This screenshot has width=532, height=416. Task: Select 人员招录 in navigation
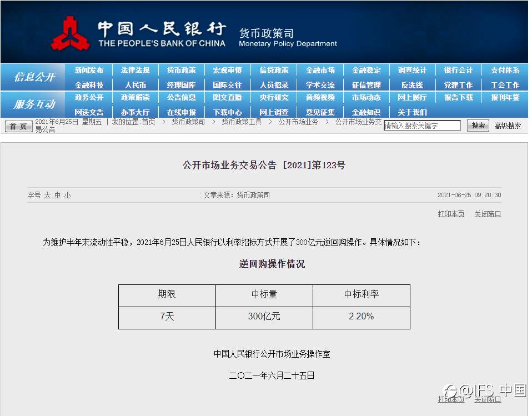[x=274, y=85]
